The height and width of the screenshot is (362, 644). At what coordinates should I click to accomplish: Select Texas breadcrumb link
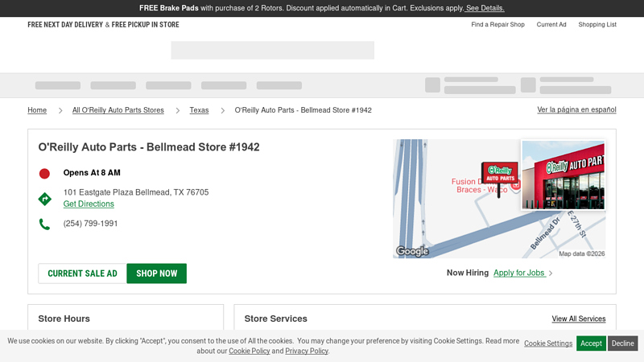[x=199, y=110]
